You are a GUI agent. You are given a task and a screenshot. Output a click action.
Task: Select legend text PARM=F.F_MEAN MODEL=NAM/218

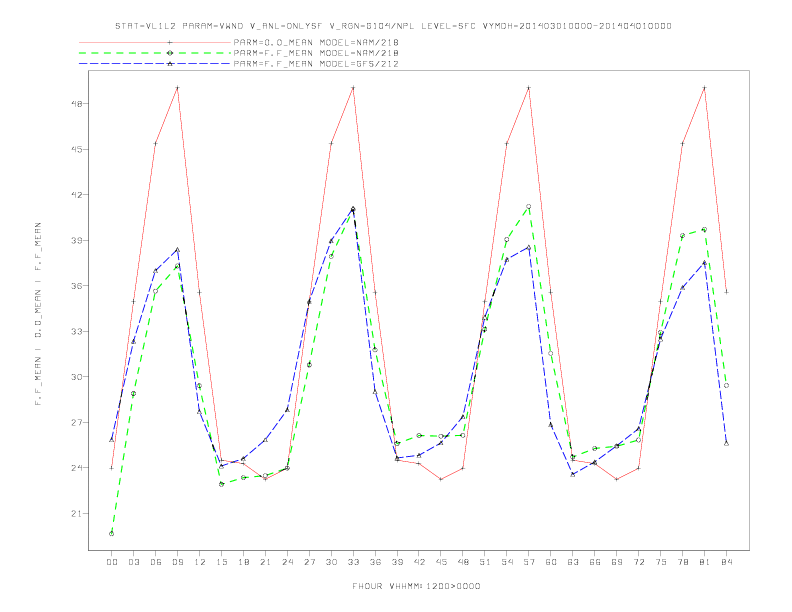point(316,53)
